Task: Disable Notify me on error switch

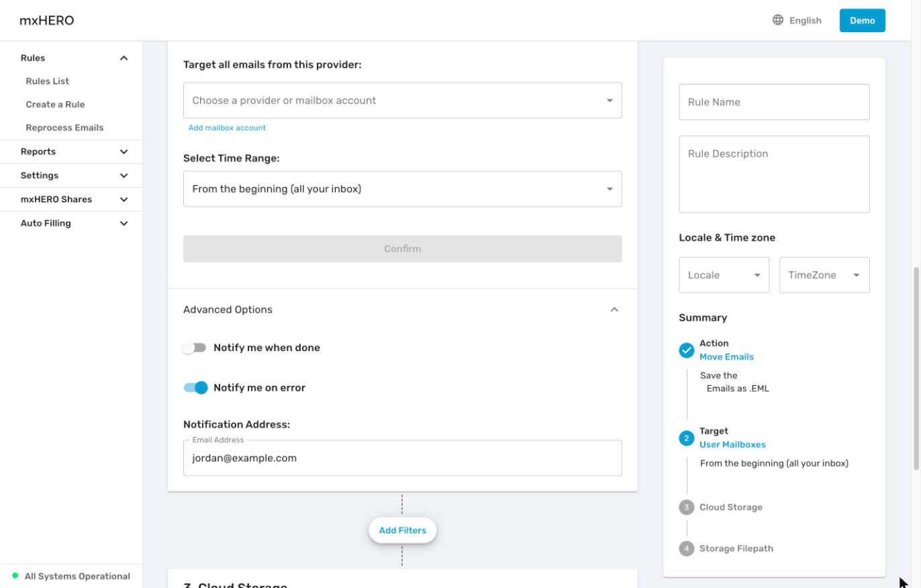Action: click(x=196, y=388)
